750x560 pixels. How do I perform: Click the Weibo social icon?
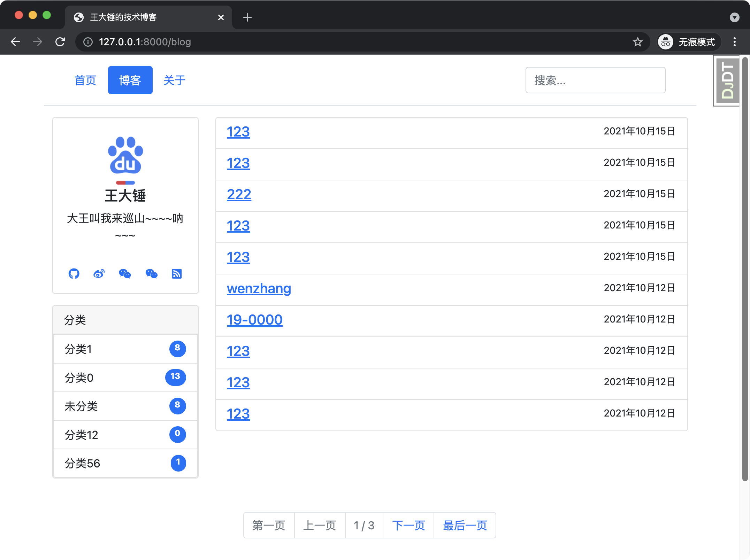coord(99,274)
